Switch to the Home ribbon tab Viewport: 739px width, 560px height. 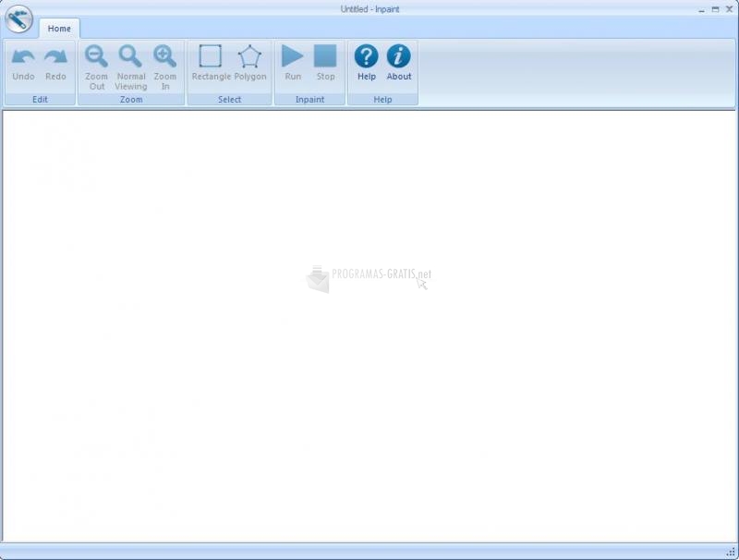pyautogui.click(x=59, y=29)
